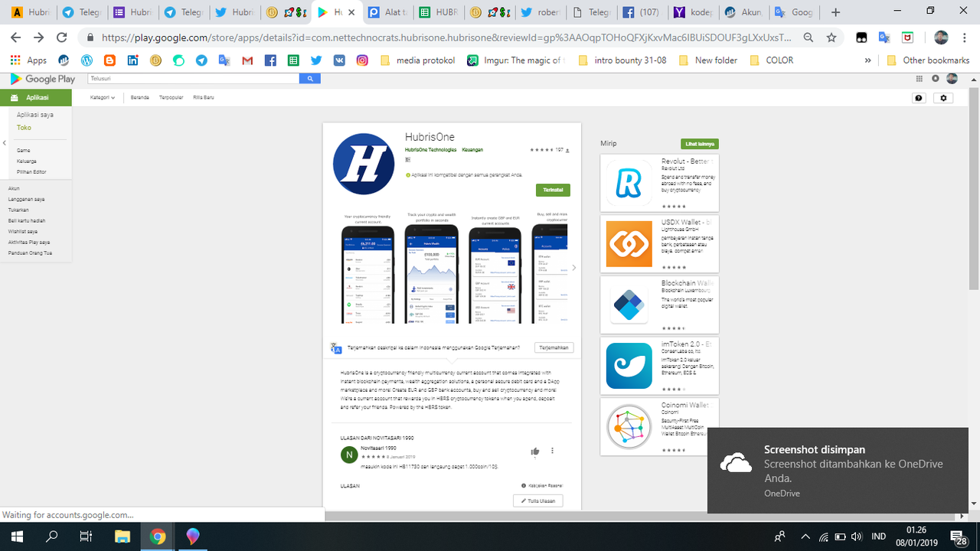Viewport: 980px width, 551px height.
Task: Open Pilihan Editor in sidebar
Action: [x=31, y=172]
